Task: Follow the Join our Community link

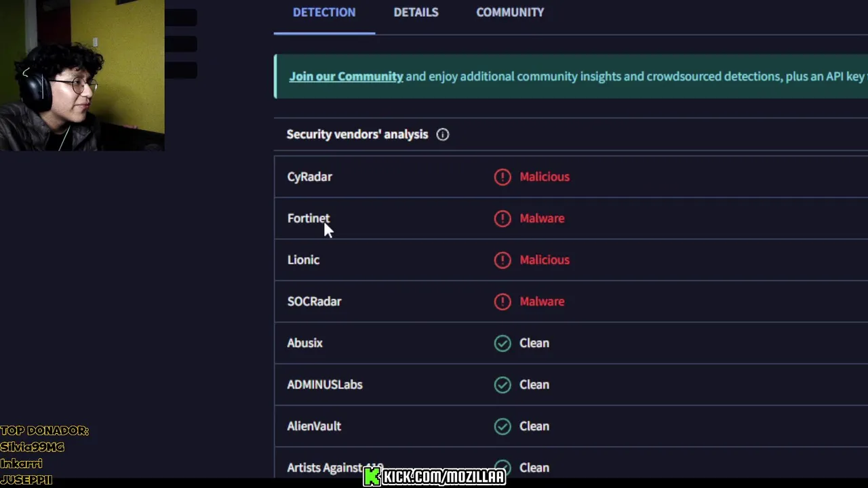Action: [x=346, y=77]
